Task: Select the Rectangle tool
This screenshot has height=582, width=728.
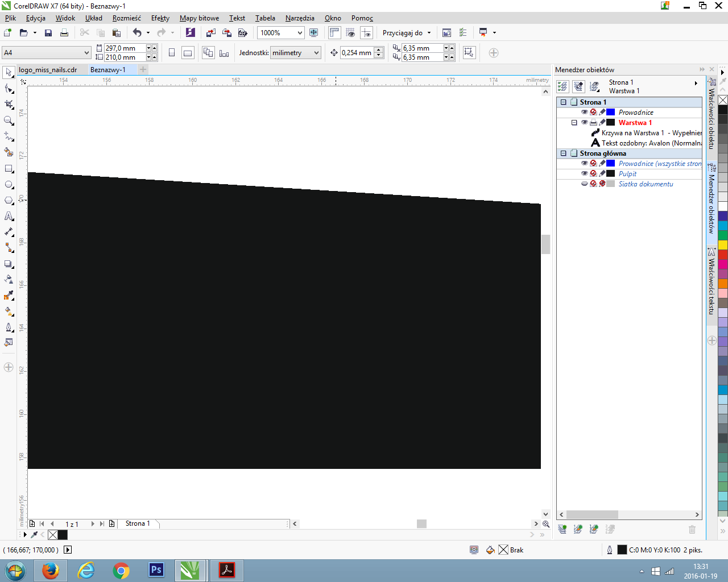Action: click(9, 169)
